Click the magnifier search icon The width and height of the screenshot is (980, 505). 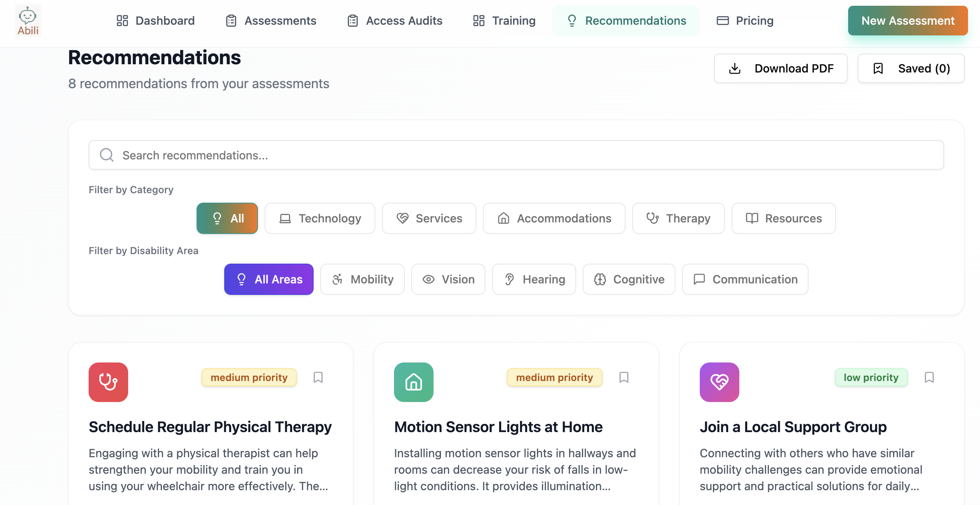click(x=107, y=155)
